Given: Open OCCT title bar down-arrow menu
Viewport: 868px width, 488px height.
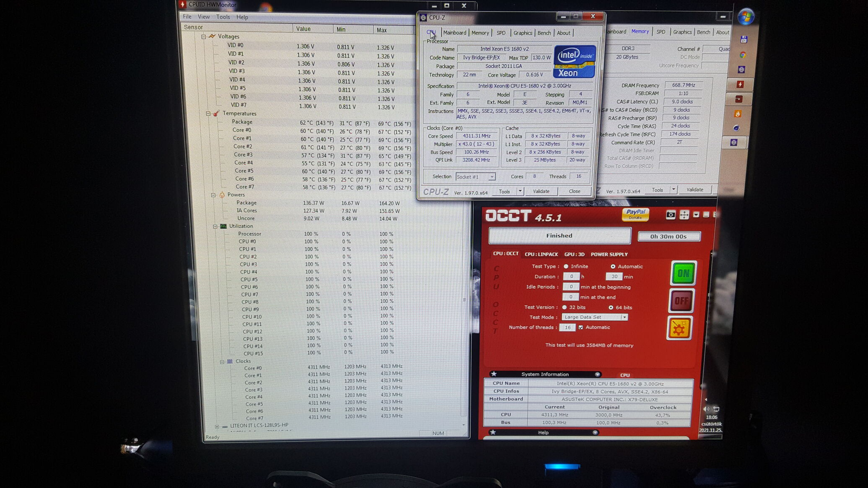Looking at the screenshot, I should coord(696,214).
